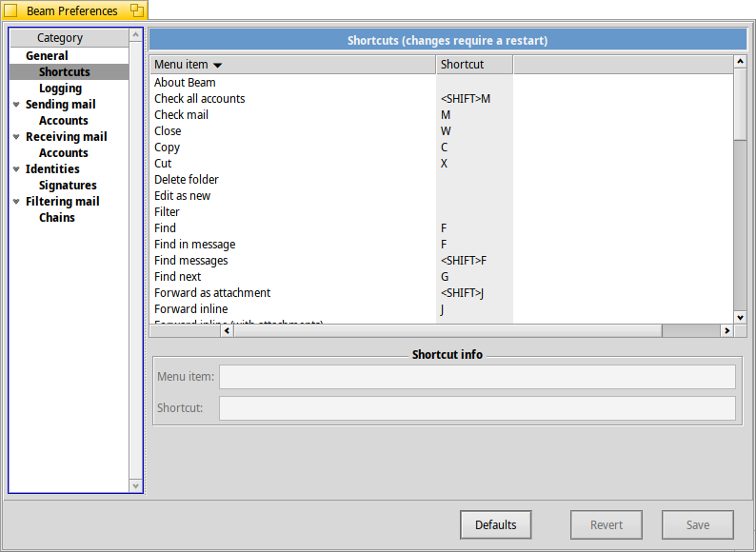Click the Category column header
This screenshot has height=552, width=756.
(69, 38)
